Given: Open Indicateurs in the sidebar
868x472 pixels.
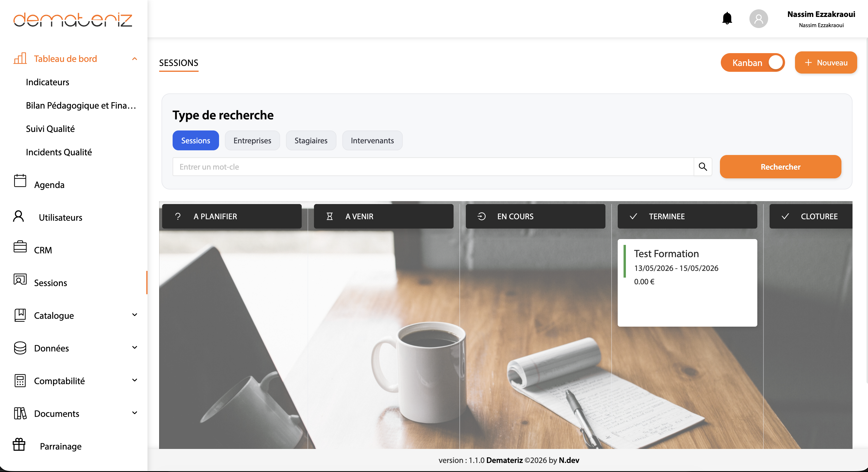Looking at the screenshot, I should coord(48,82).
